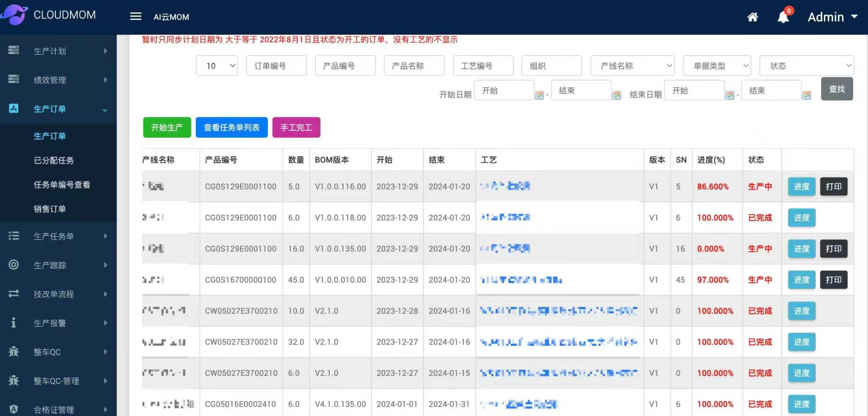Screen dimensions: 868x416
Task: Expand the 状态 dropdown filter
Action: point(806,66)
